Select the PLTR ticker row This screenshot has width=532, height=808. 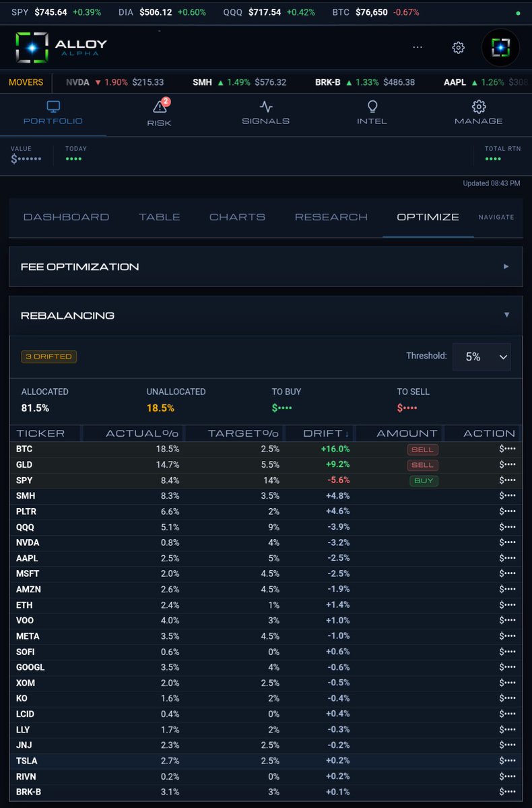click(x=266, y=511)
